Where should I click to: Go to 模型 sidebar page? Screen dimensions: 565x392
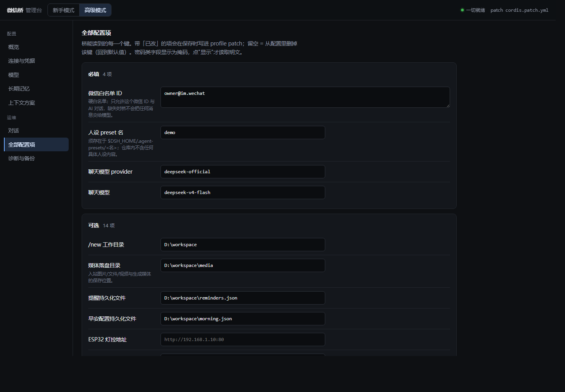coord(36,75)
